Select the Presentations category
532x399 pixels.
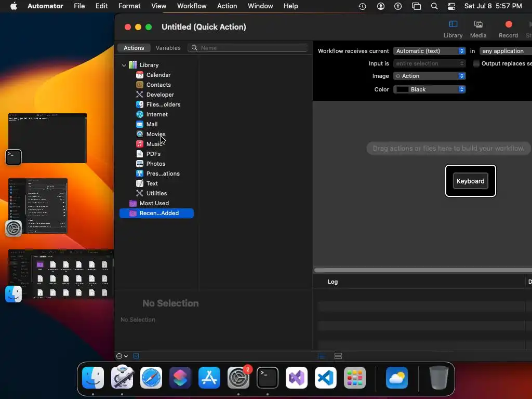click(163, 173)
